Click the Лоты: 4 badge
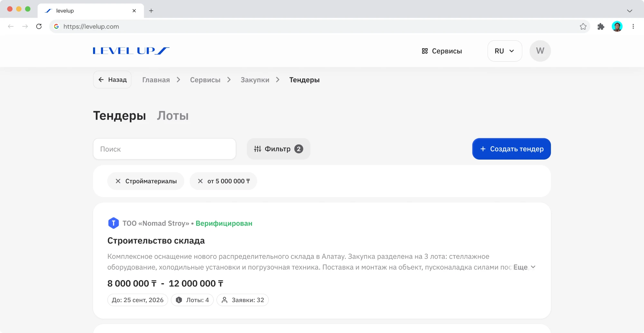This screenshot has height=333, width=644. pos(192,300)
